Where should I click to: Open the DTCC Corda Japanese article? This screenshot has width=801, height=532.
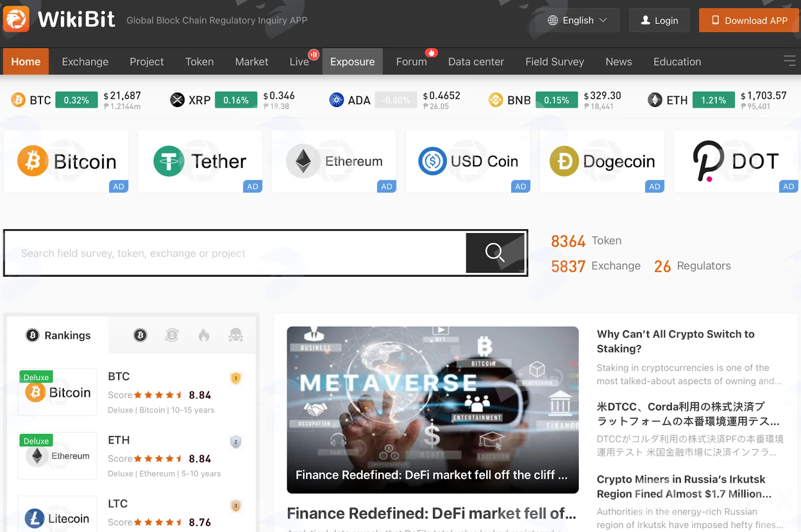coord(688,414)
